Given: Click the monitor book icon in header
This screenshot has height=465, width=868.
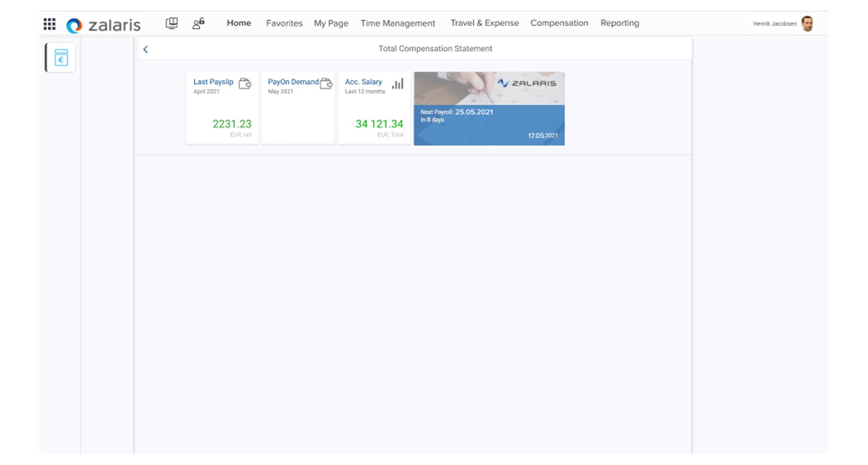Looking at the screenshot, I should coord(172,24).
